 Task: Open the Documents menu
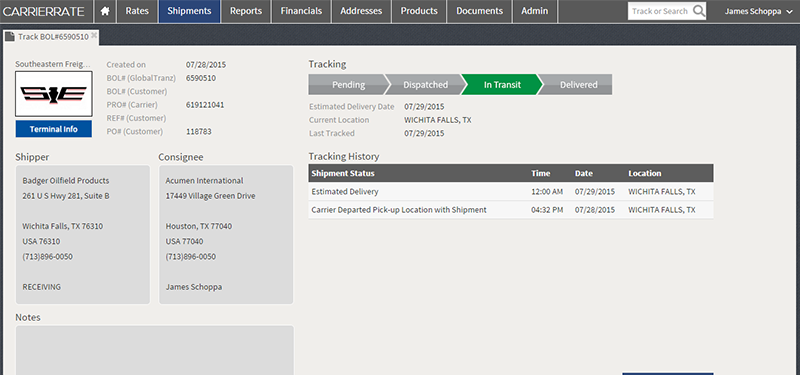(x=480, y=11)
